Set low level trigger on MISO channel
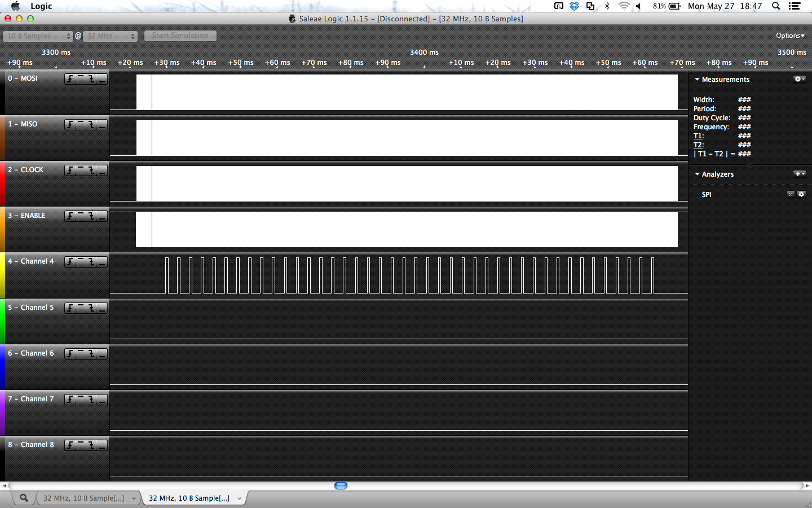The image size is (812, 508). (x=102, y=125)
